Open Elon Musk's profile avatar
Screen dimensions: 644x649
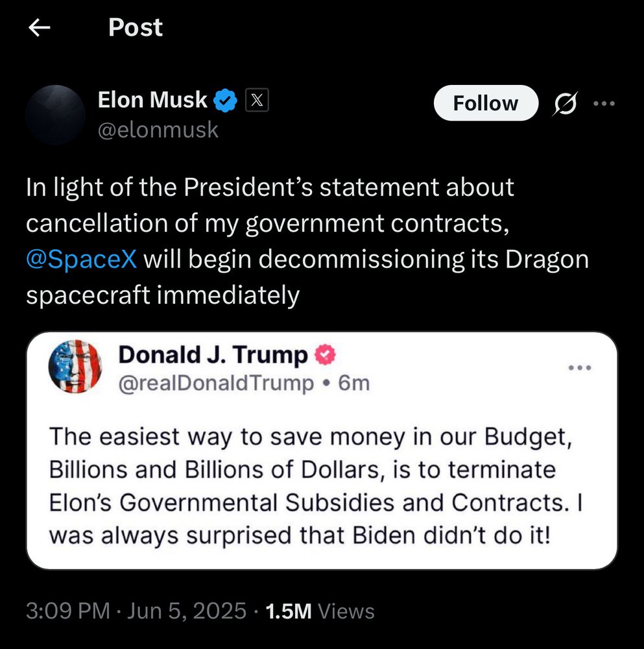tap(55, 115)
